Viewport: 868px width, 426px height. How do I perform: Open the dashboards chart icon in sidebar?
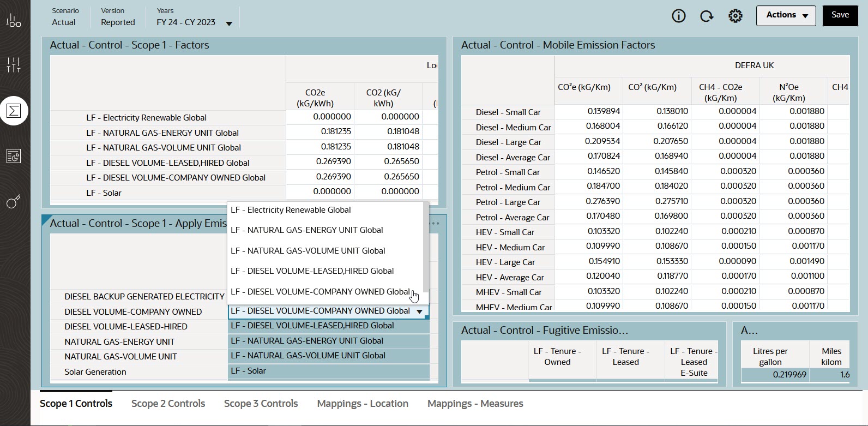click(x=14, y=21)
